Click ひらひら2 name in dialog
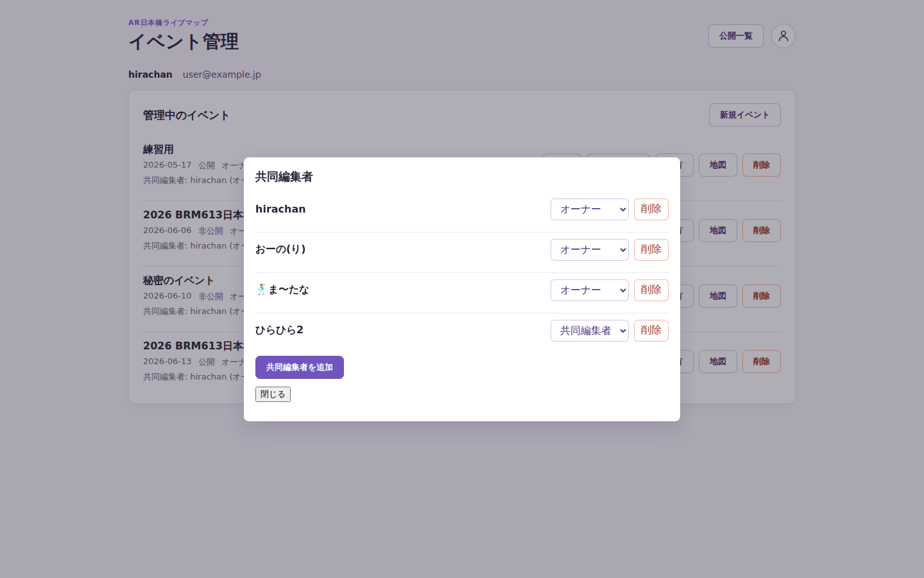Viewport: 924px width, 578px height. click(279, 330)
